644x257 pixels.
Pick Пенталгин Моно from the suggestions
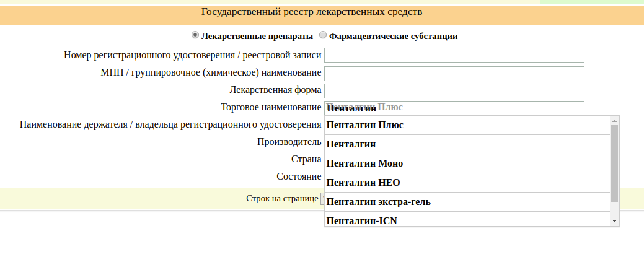[467, 163]
